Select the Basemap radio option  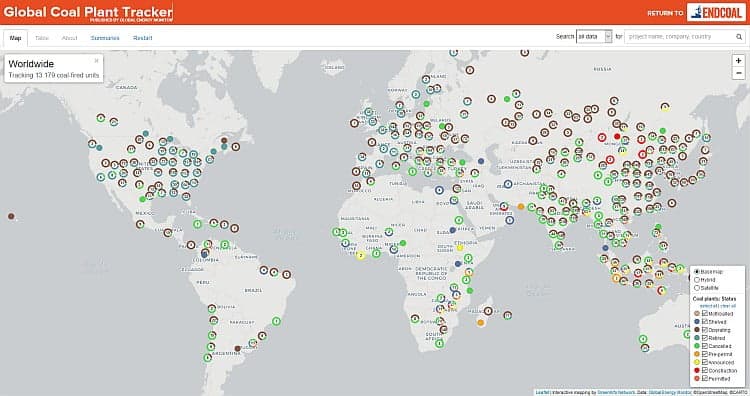coord(697,272)
